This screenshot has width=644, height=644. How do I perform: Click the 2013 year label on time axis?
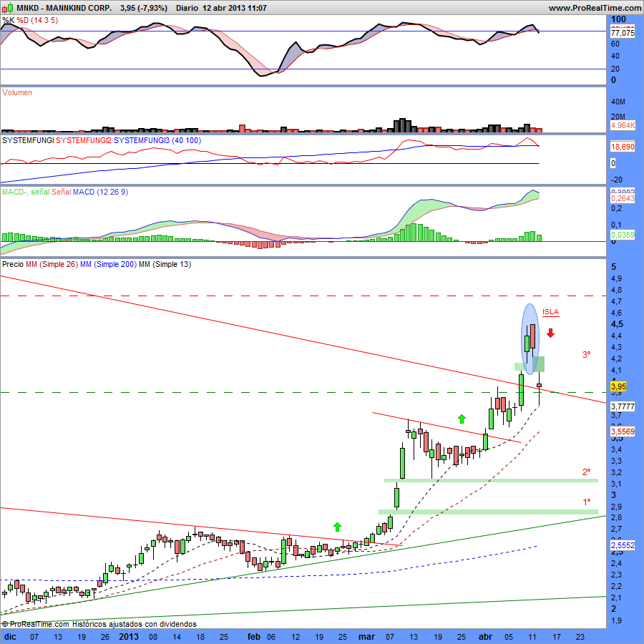click(x=129, y=637)
